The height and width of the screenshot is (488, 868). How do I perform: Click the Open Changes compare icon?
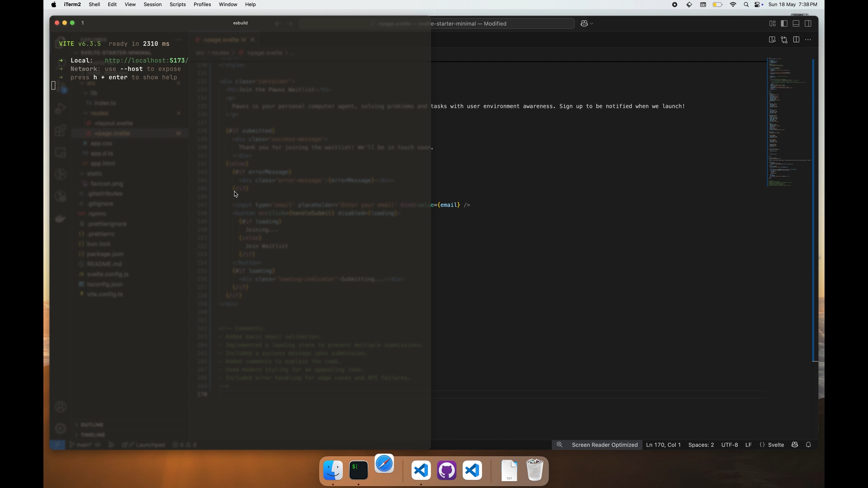pyautogui.click(x=784, y=40)
